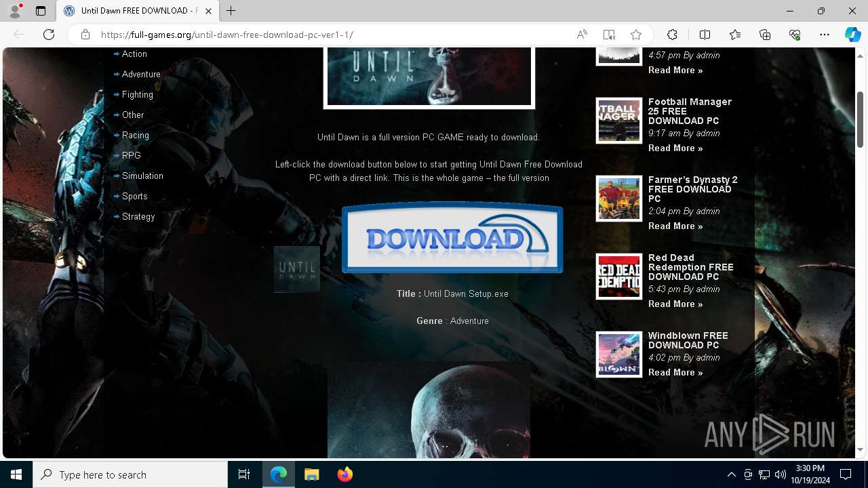This screenshot has height=488, width=868.
Task: Click Farmer's Dynasty 2 thumbnail
Action: (619, 199)
